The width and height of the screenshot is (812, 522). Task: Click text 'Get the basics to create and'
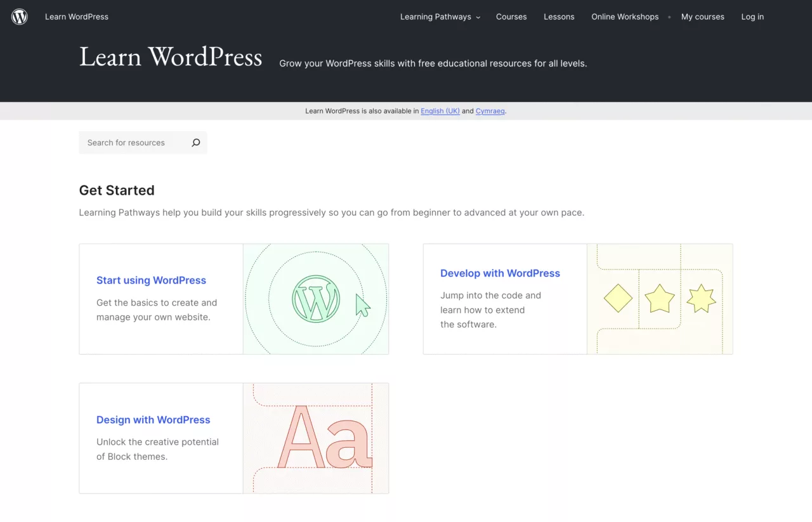[x=157, y=303]
